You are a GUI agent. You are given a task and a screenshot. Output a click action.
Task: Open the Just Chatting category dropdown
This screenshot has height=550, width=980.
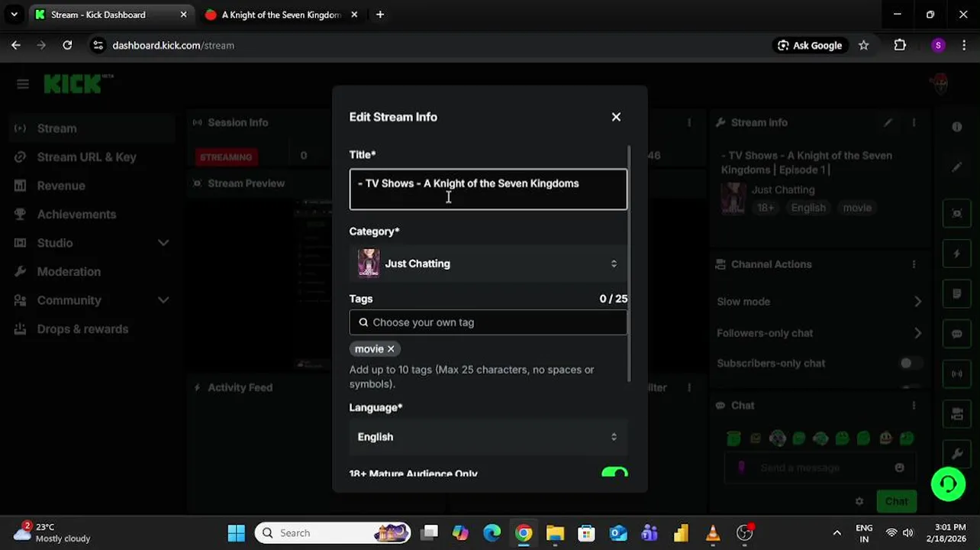pyautogui.click(x=488, y=264)
